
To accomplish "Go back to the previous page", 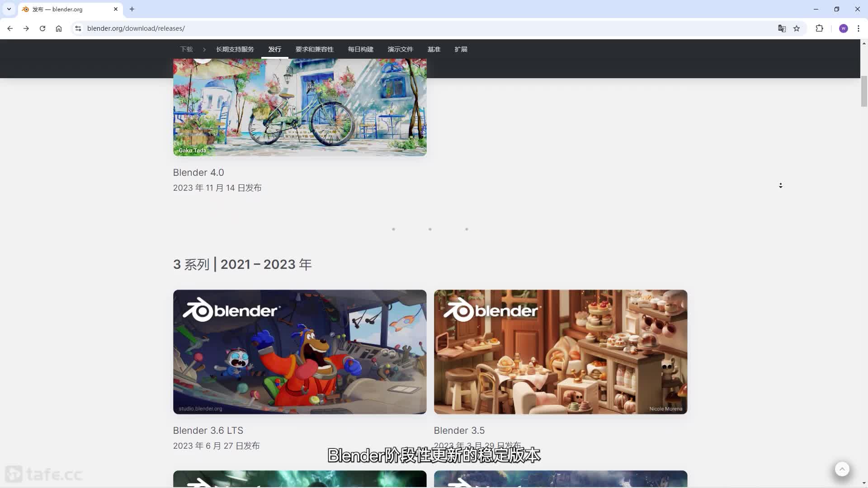I will click(10, 28).
